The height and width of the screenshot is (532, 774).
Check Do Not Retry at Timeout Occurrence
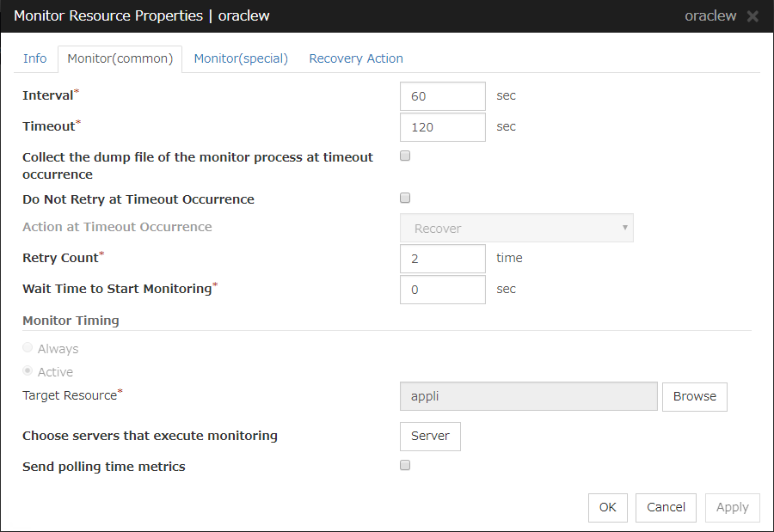click(405, 199)
